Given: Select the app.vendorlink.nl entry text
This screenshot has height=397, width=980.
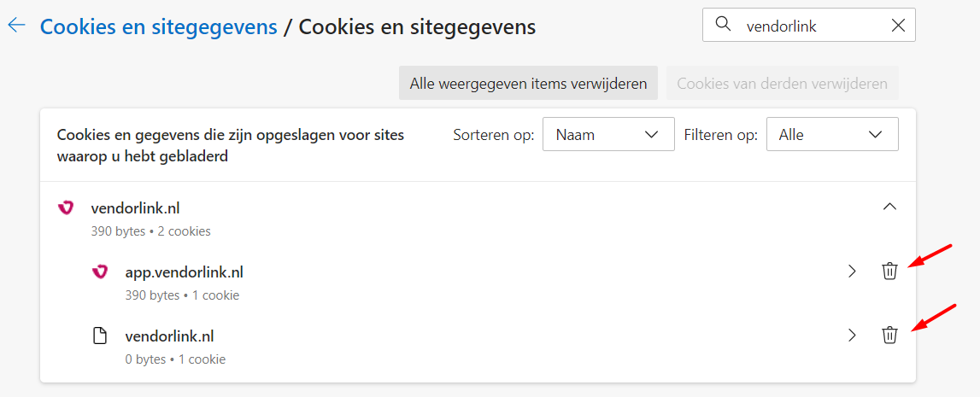Looking at the screenshot, I should click(185, 271).
